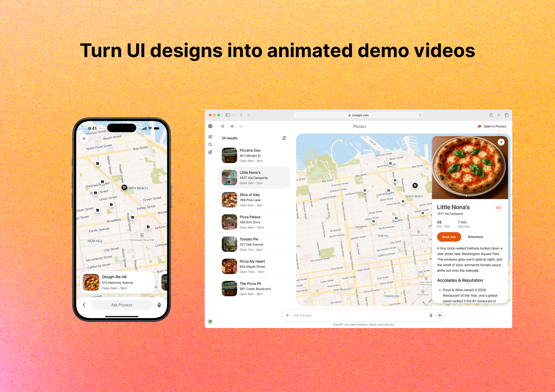This screenshot has width=555, height=392.
Task: Tap microphone on phone Ask Pizzazz bar
Action: point(159,305)
